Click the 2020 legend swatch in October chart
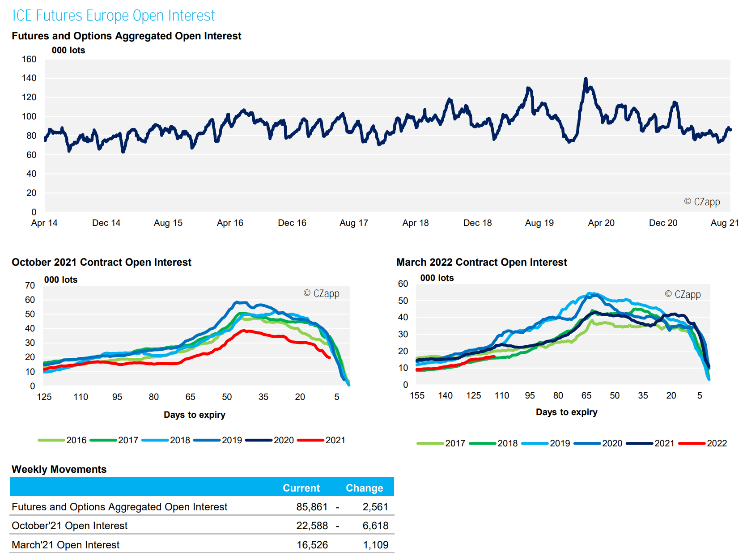 (x=259, y=440)
